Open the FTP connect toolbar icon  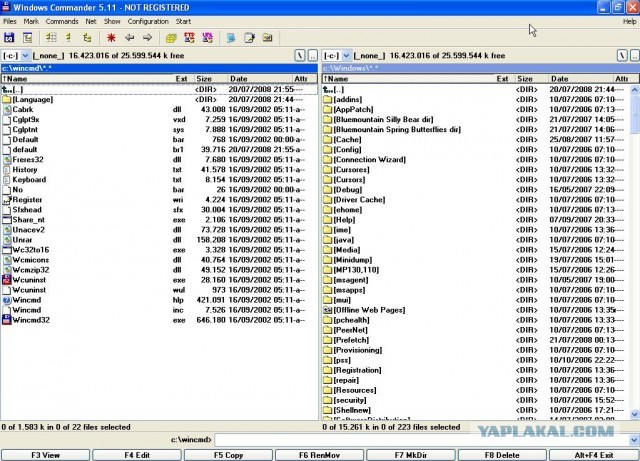pos(189,38)
